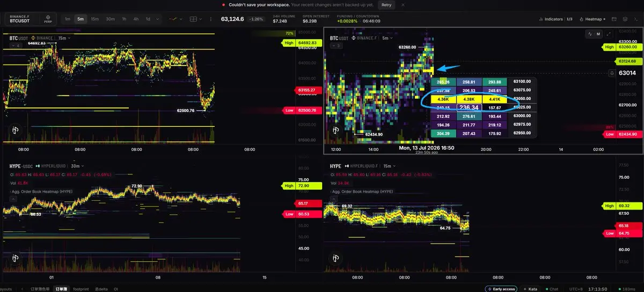
Task: Switch to the footprint layout tab
Action: pos(81,289)
